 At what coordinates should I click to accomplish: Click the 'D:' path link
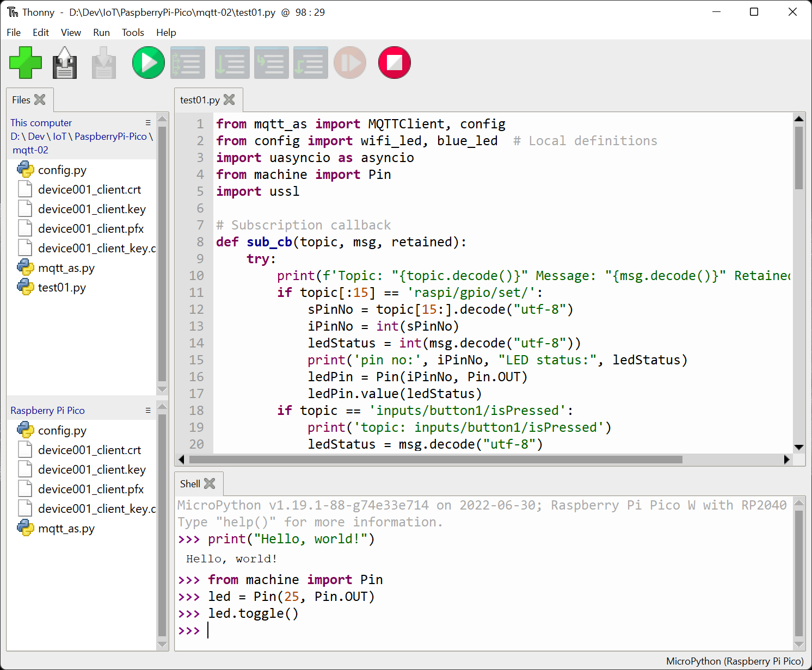pyautogui.click(x=15, y=136)
